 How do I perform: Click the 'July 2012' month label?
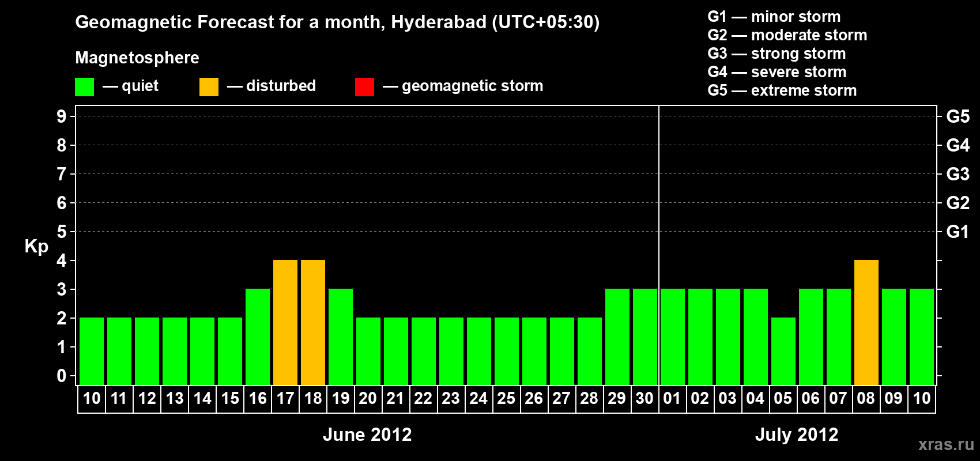pyautogui.click(x=797, y=434)
